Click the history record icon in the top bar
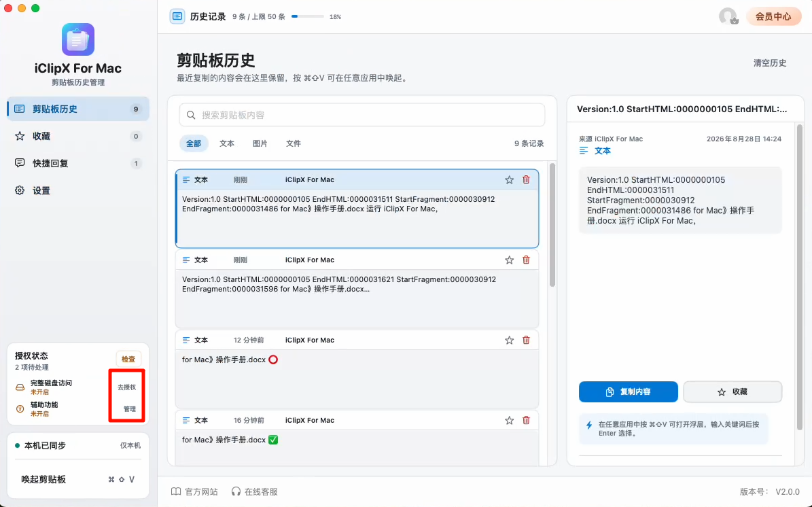 point(177,16)
